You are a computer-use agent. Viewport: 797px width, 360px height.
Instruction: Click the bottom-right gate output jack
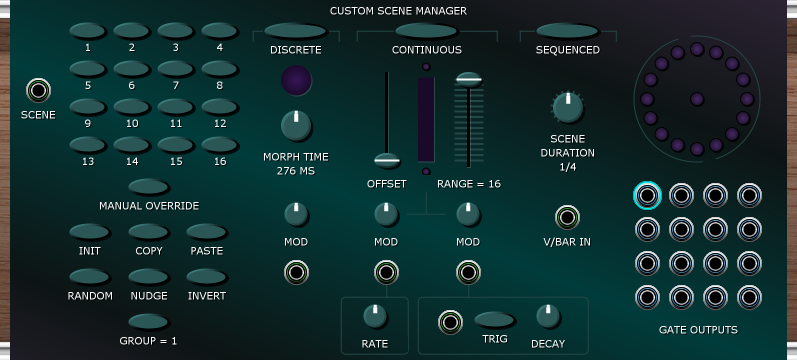point(749,297)
